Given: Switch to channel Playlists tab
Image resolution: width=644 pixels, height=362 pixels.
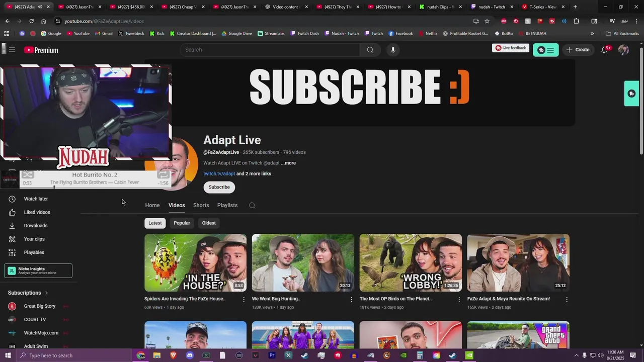Looking at the screenshot, I should (227, 205).
